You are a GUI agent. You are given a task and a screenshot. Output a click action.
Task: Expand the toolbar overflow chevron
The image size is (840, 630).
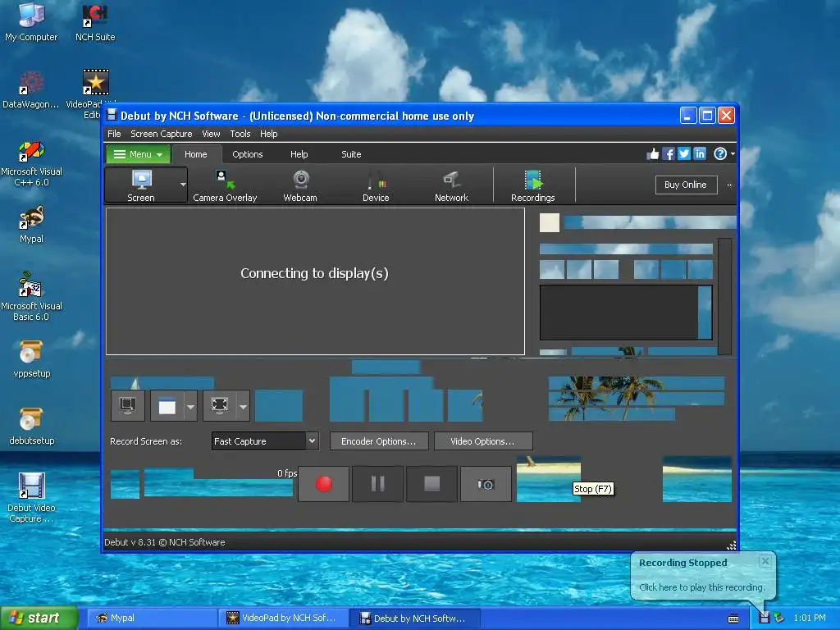tap(729, 185)
